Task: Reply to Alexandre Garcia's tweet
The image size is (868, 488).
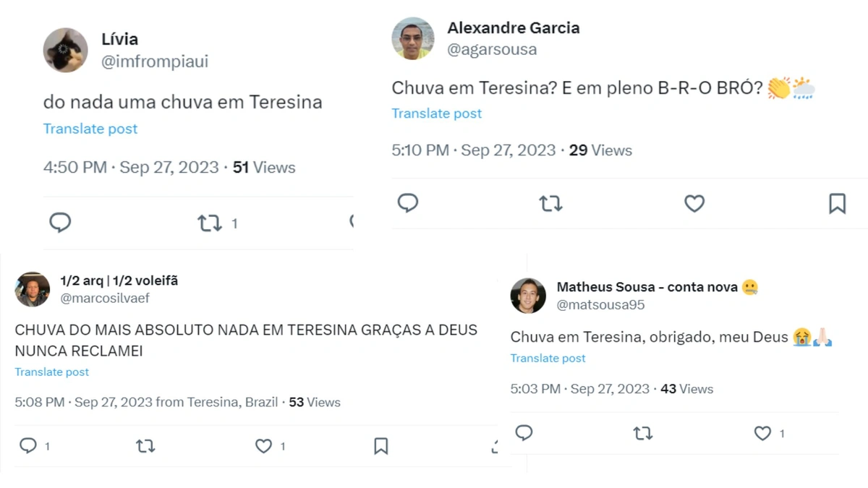Action: 408,204
